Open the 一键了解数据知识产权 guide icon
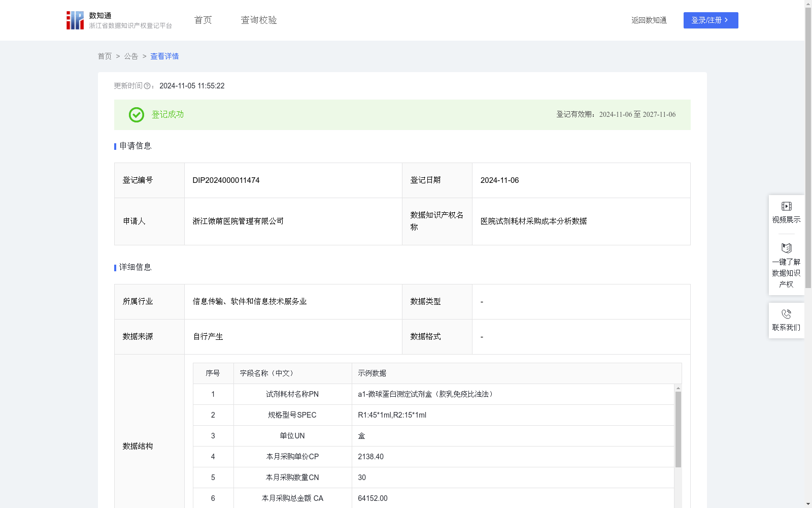Image resolution: width=812 pixels, height=508 pixels. tap(786, 248)
